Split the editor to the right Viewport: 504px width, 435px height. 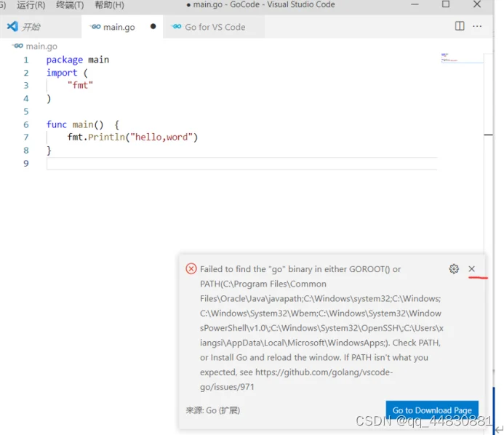(x=460, y=26)
